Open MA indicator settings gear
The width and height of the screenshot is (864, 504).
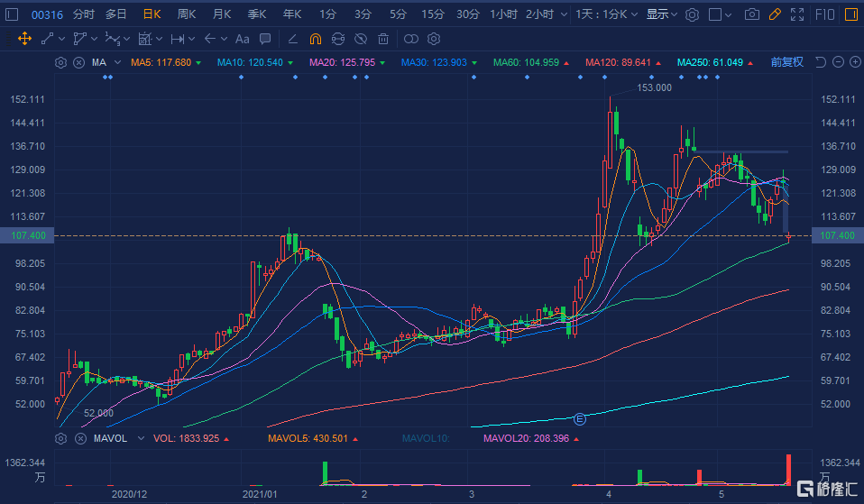click(x=60, y=62)
